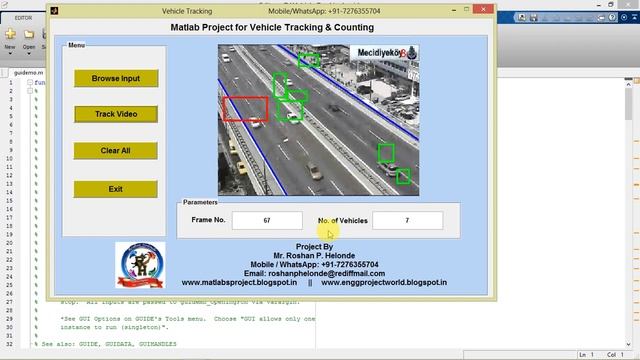The width and height of the screenshot is (640, 360).
Task: Click the MATLAB editor vertical scrollbar thumb
Action: click(x=628, y=105)
